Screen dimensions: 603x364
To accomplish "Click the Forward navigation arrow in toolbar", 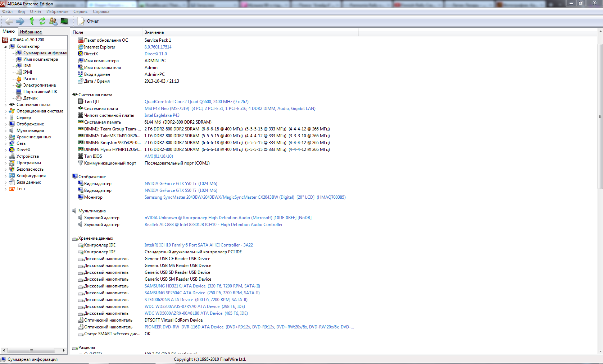I will click(x=20, y=21).
